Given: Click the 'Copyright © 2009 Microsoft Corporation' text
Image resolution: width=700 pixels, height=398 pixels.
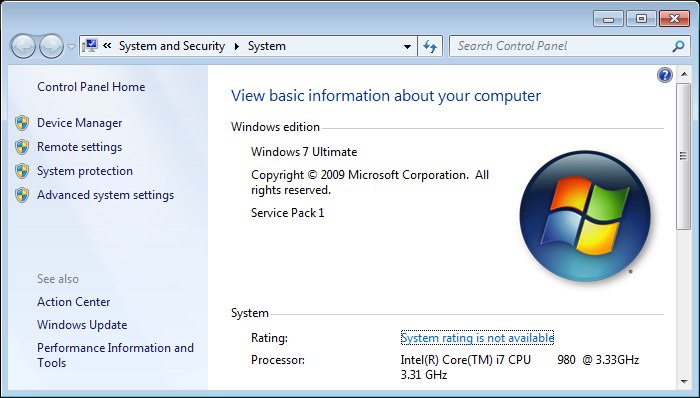Looking at the screenshot, I should [360, 175].
